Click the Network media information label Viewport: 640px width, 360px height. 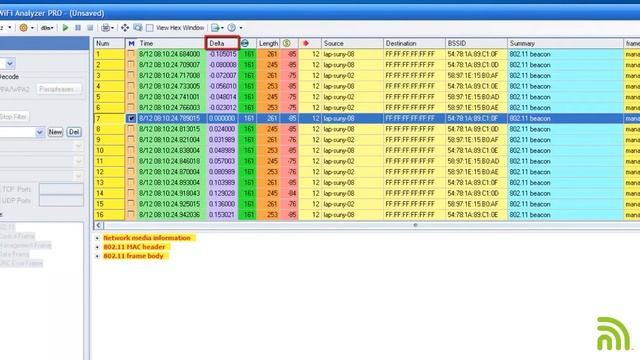click(147, 238)
